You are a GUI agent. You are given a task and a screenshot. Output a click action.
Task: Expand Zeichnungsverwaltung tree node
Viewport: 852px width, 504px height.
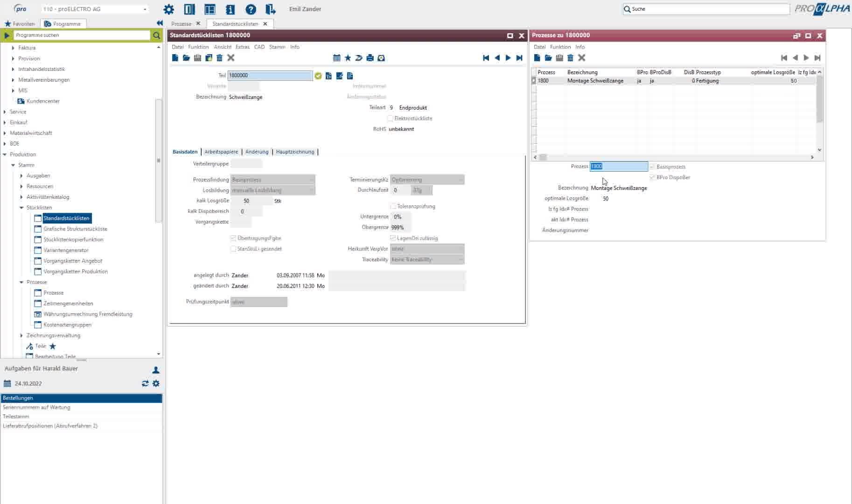coord(21,336)
